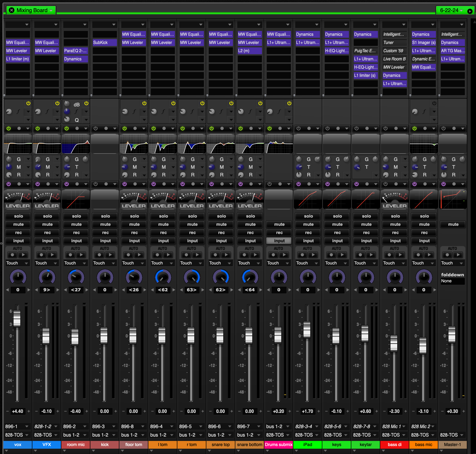Click the plus beside vox +4.40 value
Screen dimensions: 476x454
pyautogui.click(x=29, y=411)
